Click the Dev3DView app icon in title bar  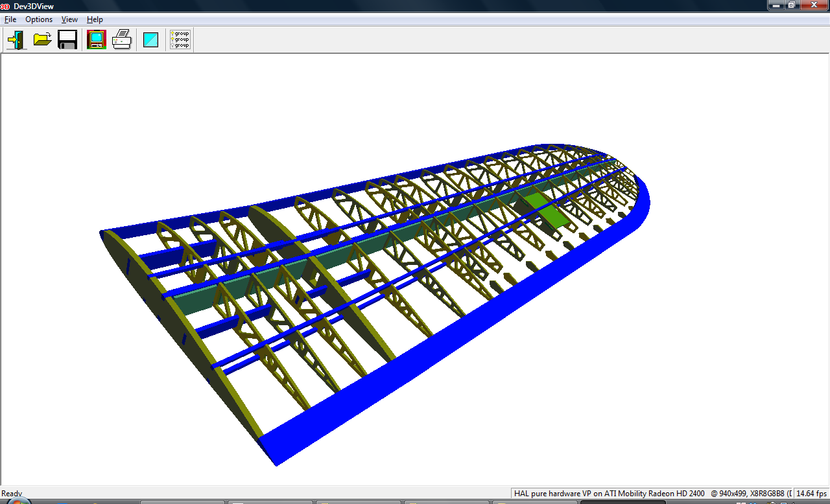tap(5, 6)
